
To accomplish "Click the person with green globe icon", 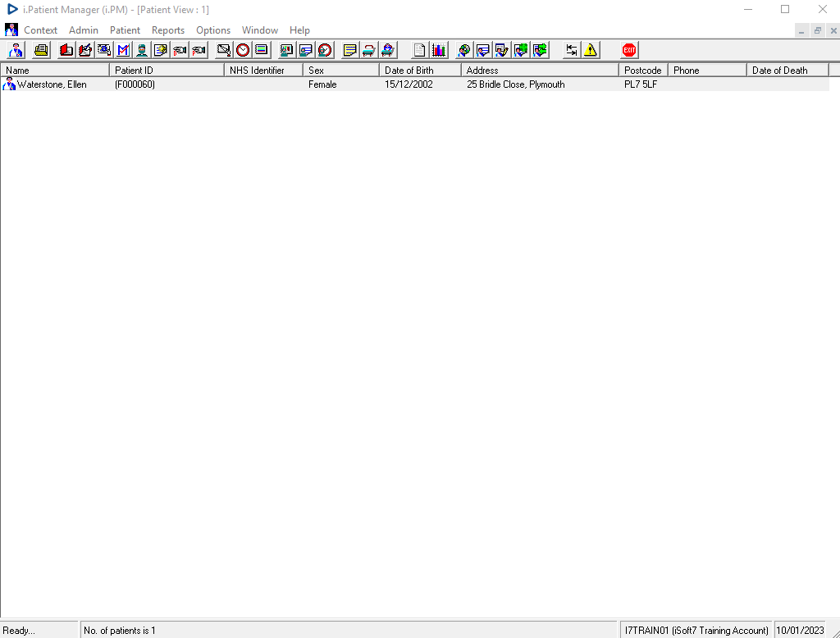I will click(x=521, y=50).
